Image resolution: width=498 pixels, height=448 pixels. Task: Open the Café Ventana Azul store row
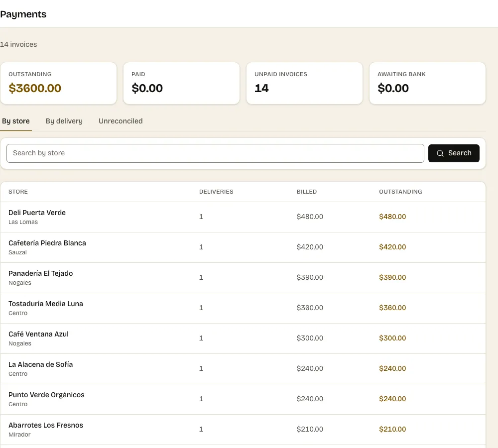(243, 338)
